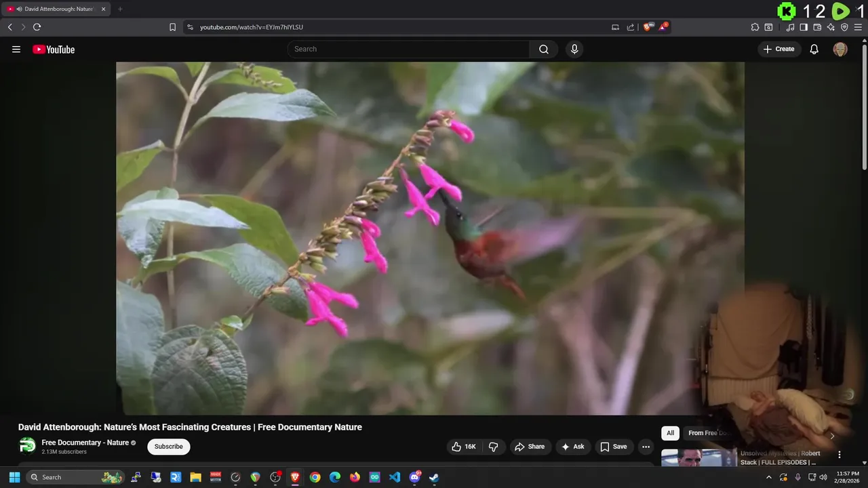This screenshot has width=868, height=488.
Task: Click the Free Documentary channel avatar
Action: pyautogui.click(x=28, y=446)
